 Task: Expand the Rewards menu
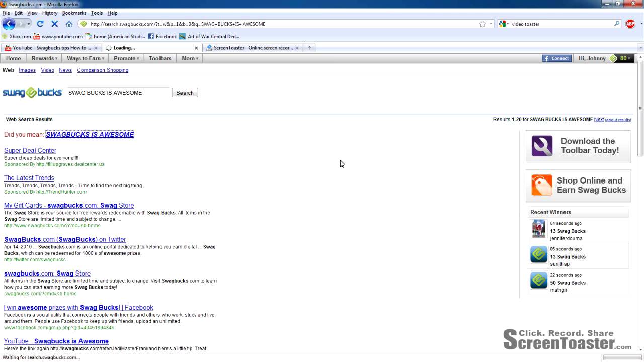click(44, 58)
